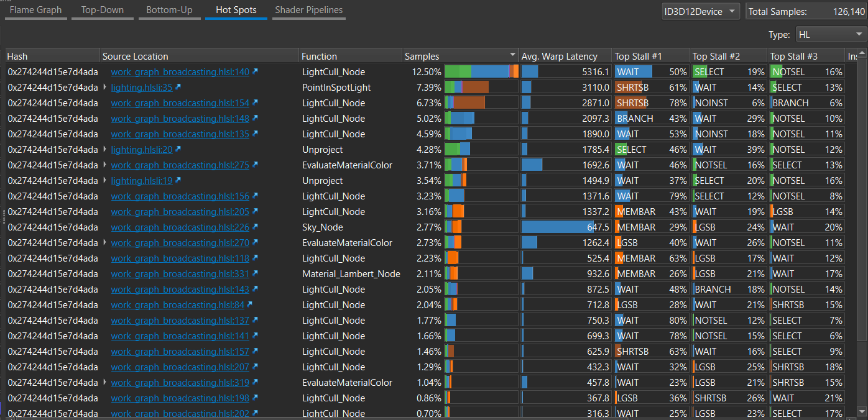Click the external-link icon beside work_graph_broadcasting.hlsl:84
868x420 pixels.
point(250,305)
